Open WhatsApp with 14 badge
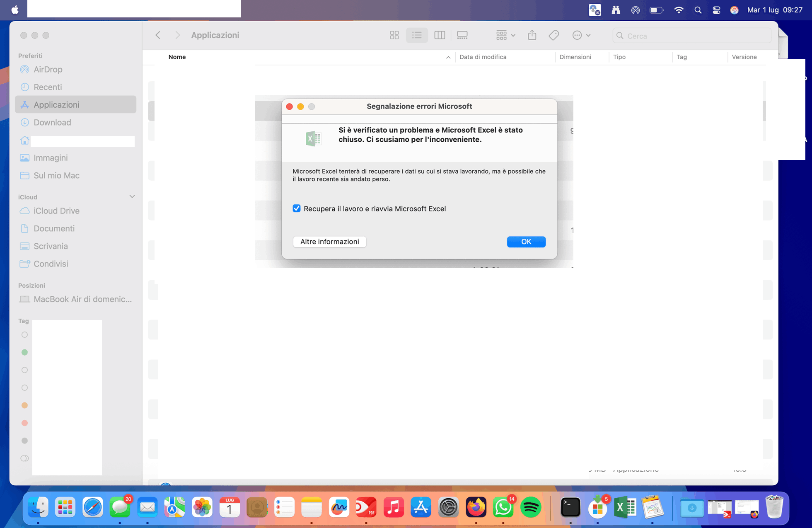812x528 pixels. [x=503, y=507]
